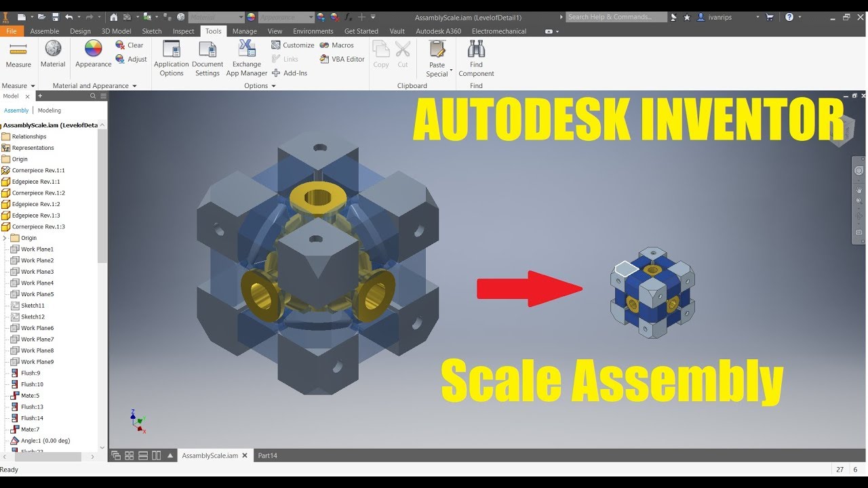Image resolution: width=868 pixels, height=488 pixels.
Task: Open Paste Special dropdown arrow
Action: pos(451,70)
